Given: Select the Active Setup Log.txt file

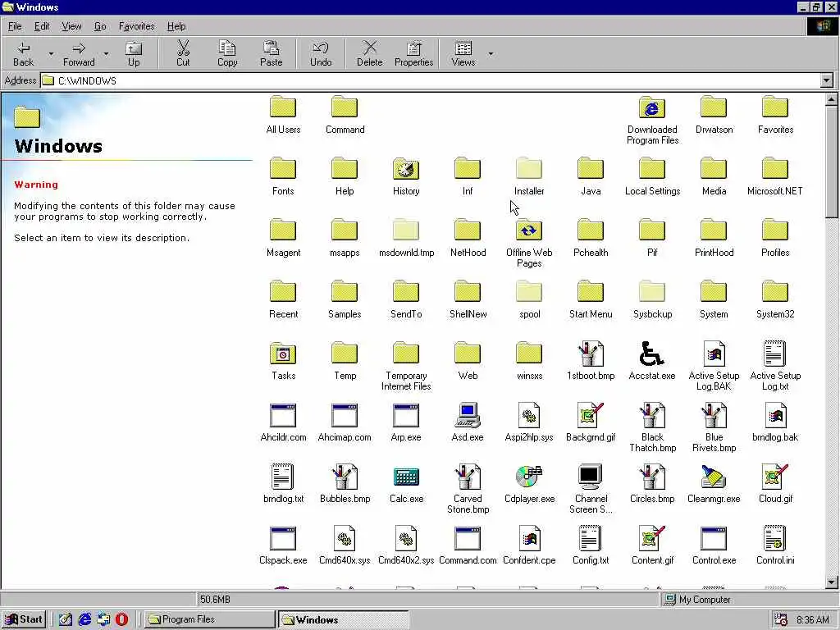Looking at the screenshot, I should click(x=775, y=354).
